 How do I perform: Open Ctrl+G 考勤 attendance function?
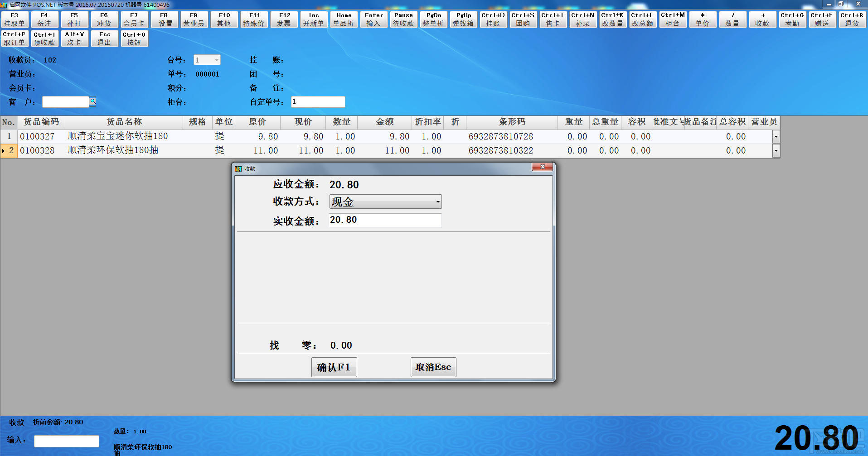(792, 19)
